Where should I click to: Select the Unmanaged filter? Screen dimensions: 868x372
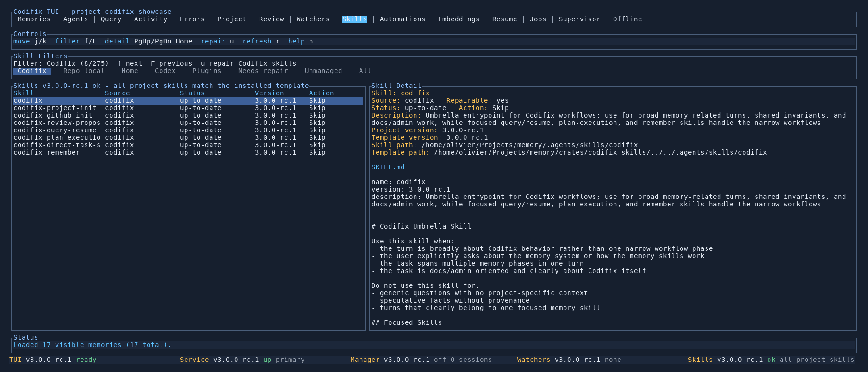(x=323, y=71)
